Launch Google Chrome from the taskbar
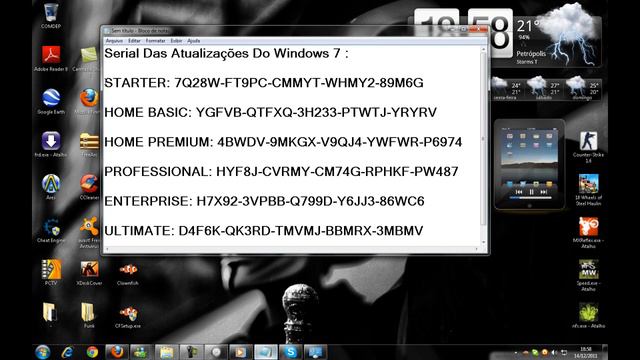Image resolution: width=640 pixels, height=360 pixels. click(92, 352)
